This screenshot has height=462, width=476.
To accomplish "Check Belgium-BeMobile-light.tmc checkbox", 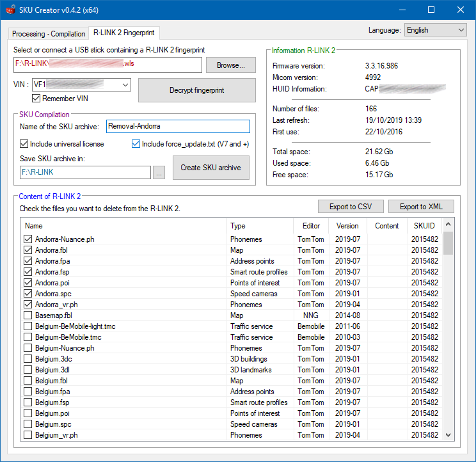I will [x=28, y=326].
